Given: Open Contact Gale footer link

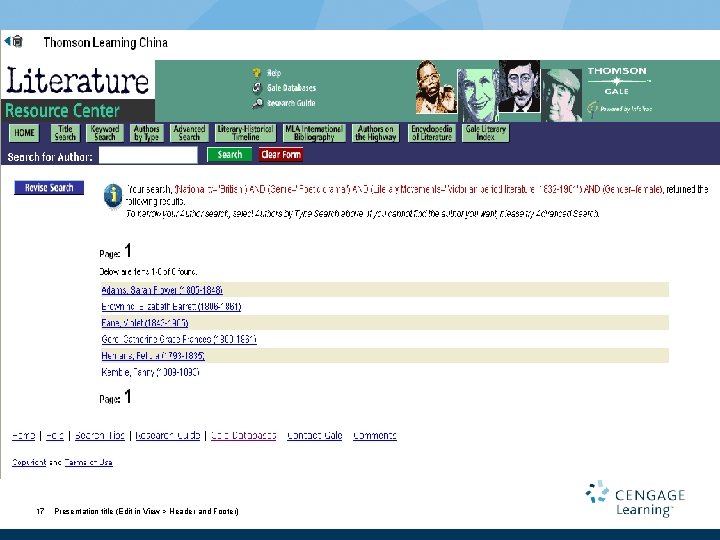Looking at the screenshot, I should [x=315, y=435].
